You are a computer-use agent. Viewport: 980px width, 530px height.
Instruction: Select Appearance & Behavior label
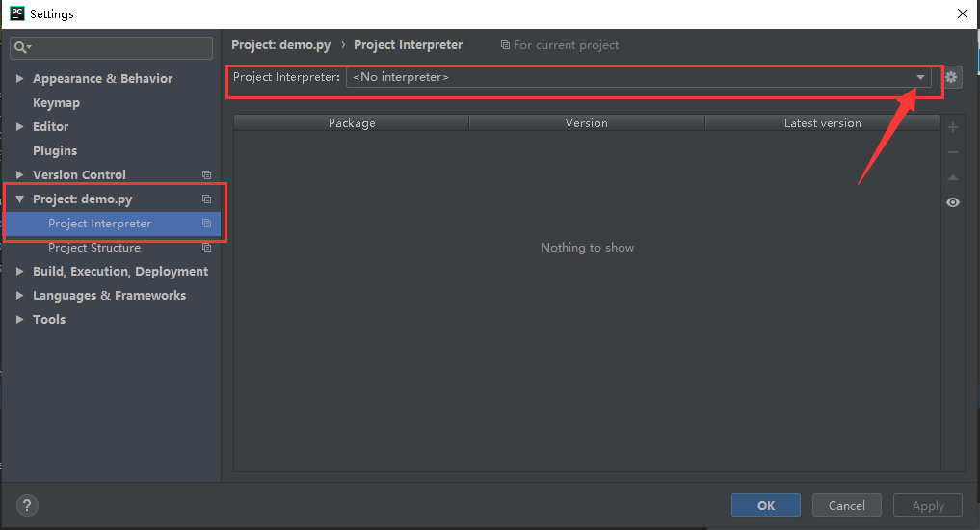(x=102, y=79)
